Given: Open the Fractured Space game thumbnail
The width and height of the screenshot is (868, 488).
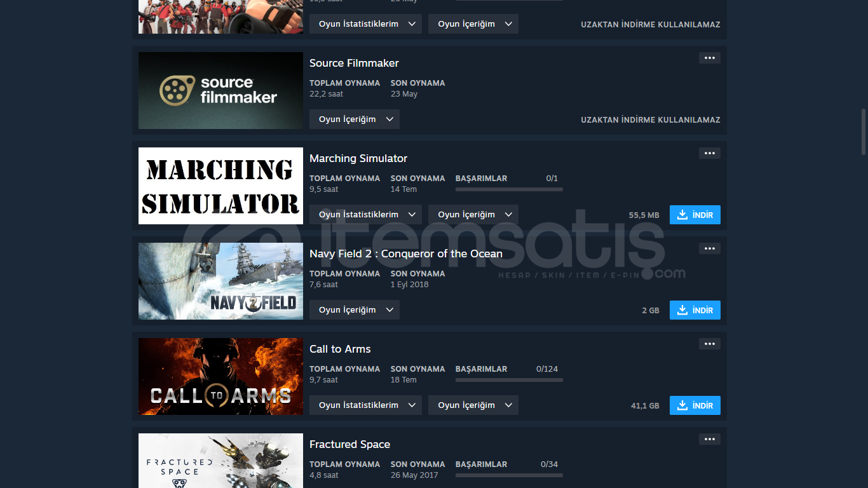Looking at the screenshot, I should pos(220,461).
